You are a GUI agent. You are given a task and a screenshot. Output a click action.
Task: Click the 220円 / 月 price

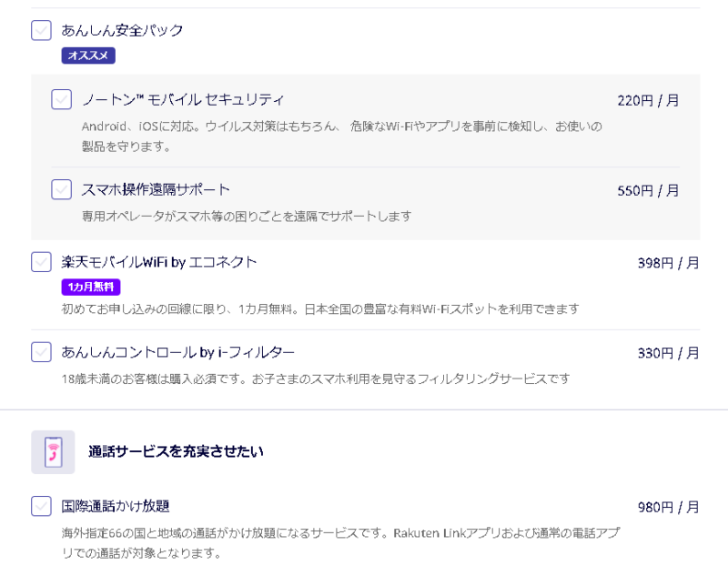click(x=648, y=100)
